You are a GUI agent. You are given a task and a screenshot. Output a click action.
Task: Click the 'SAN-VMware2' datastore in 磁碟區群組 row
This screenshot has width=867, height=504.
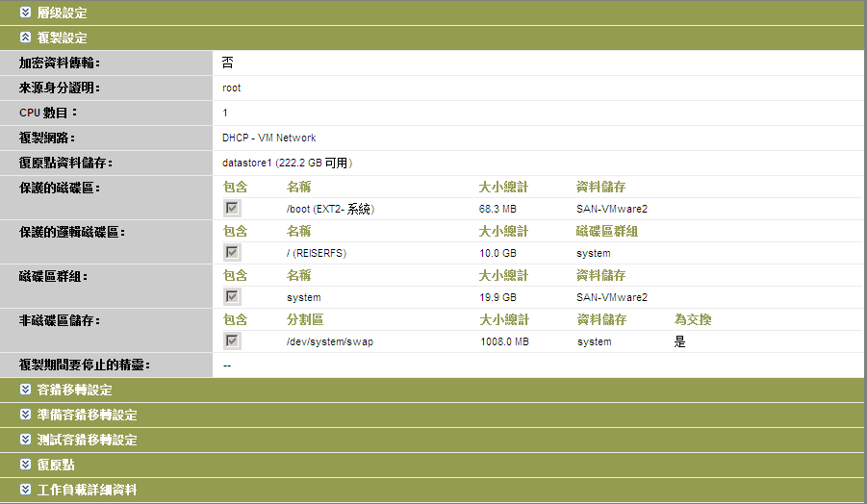click(612, 297)
